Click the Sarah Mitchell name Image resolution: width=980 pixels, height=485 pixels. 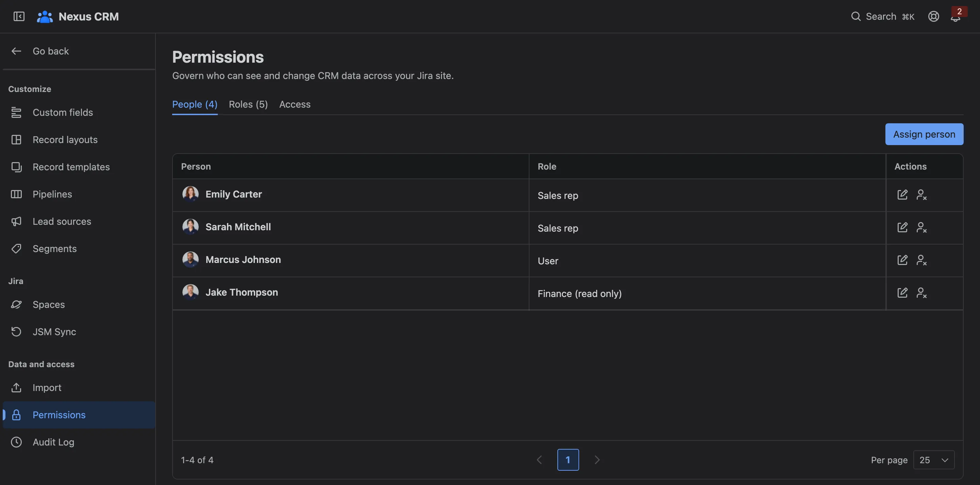pyautogui.click(x=238, y=227)
